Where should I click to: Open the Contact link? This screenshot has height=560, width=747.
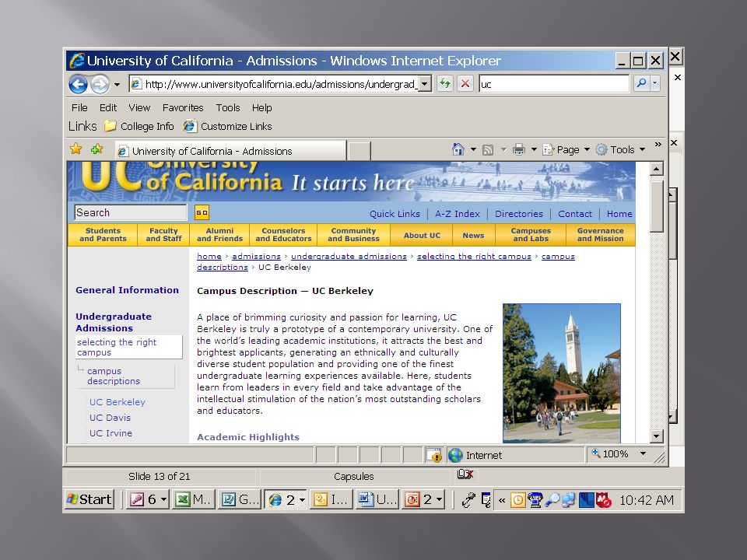tap(575, 214)
